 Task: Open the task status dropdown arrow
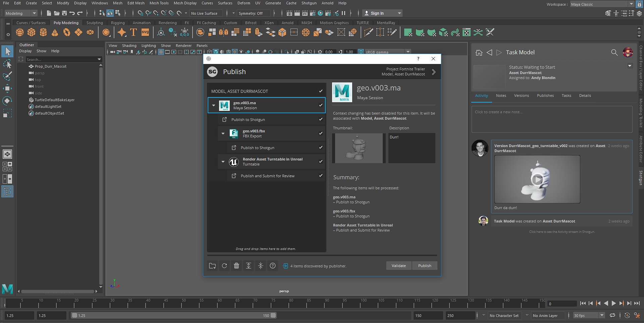(630, 66)
